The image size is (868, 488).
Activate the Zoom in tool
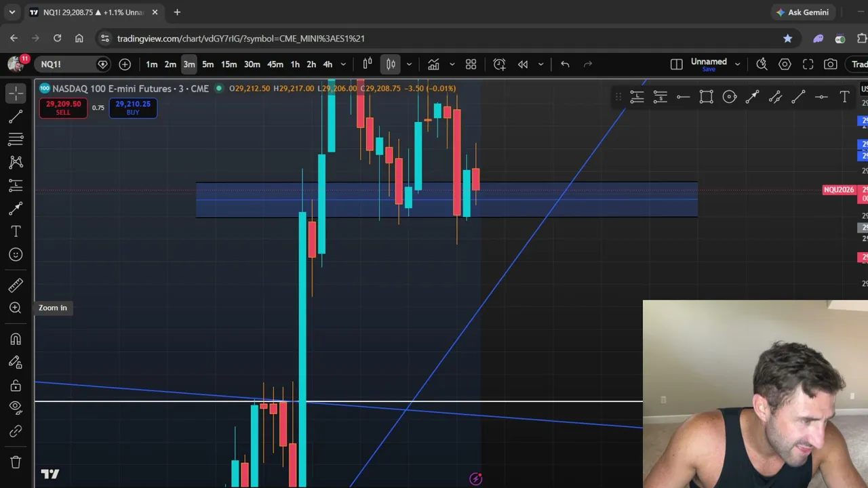point(16,308)
